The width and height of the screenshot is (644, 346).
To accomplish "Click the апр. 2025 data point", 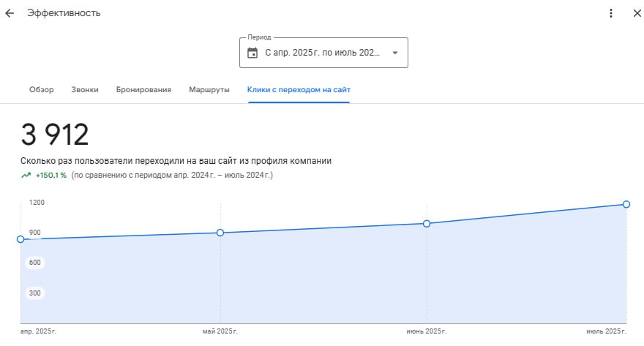I will 20,239.
